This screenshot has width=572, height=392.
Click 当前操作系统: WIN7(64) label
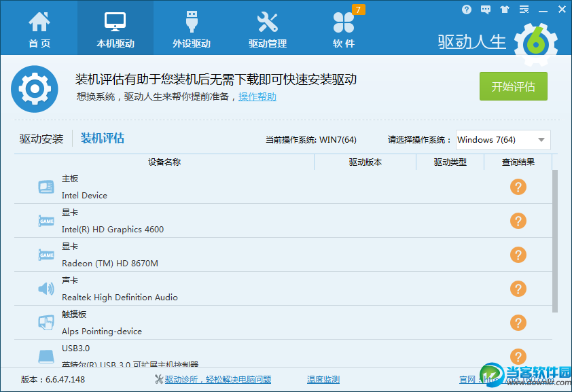(x=311, y=140)
